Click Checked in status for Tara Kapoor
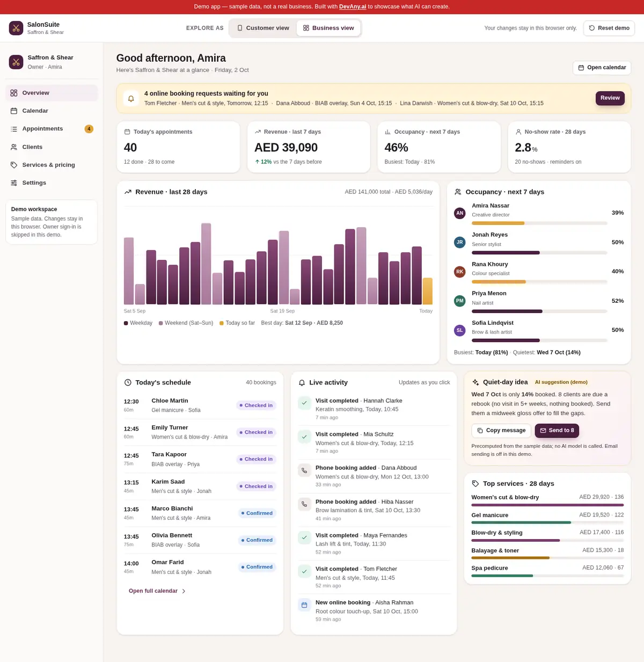Image resolution: width=644 pixels, height=662 pixels. [x=256, y=459]
